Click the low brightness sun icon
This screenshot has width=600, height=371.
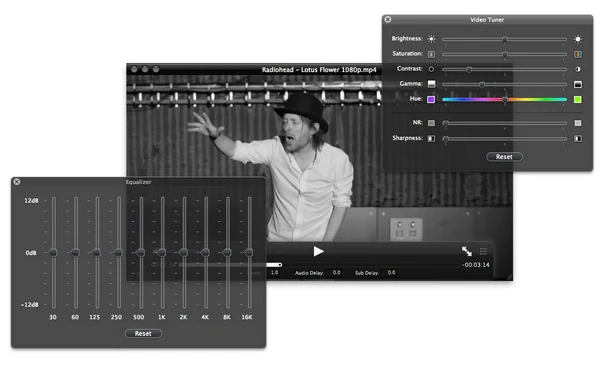431,39
